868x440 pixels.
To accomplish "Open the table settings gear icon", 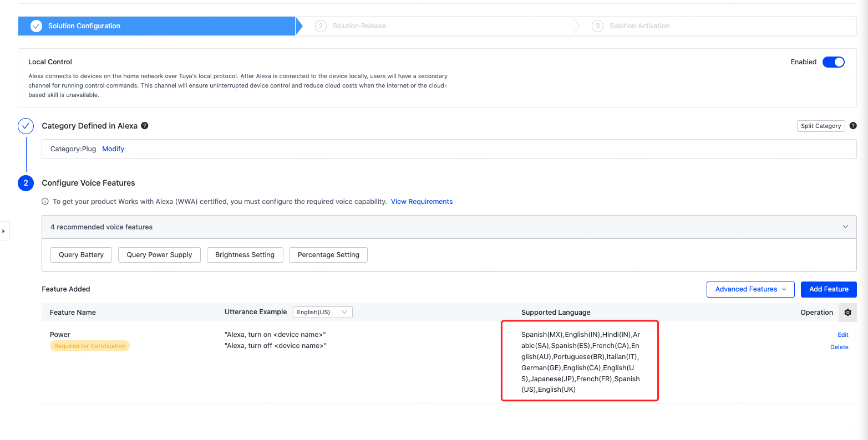I will 847,313.
